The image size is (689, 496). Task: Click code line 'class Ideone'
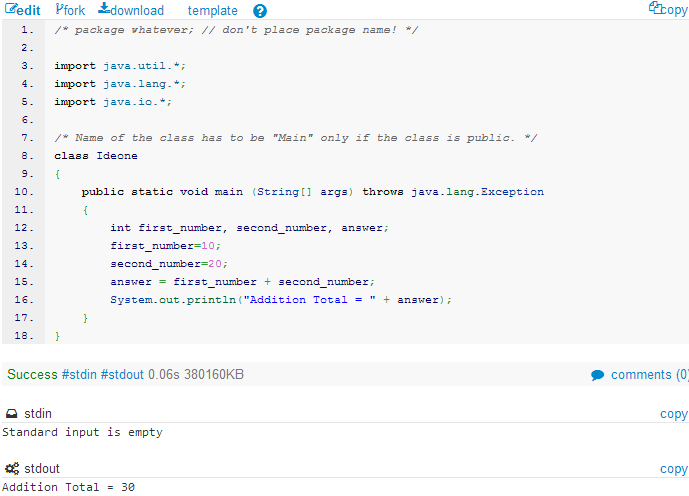click(x=96, y=156)
